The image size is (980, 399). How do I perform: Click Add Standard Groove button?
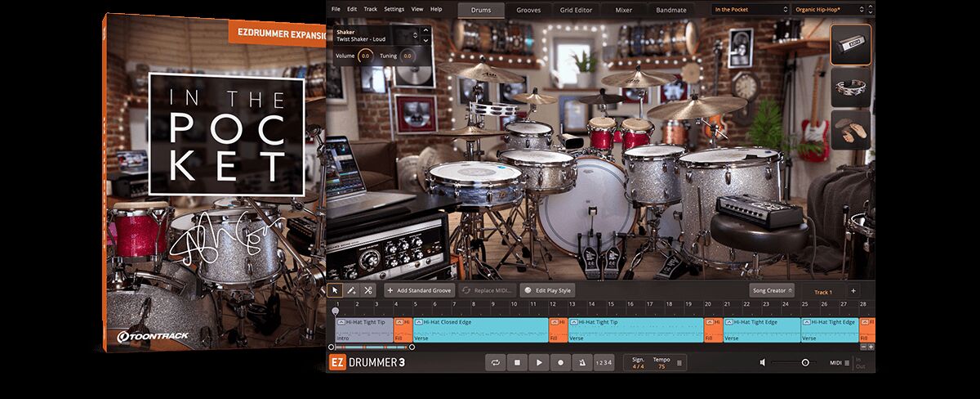point(419,290)
